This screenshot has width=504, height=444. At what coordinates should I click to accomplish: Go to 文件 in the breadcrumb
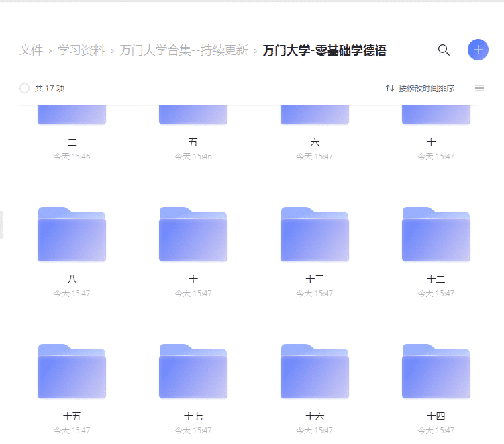click(31, 50)
